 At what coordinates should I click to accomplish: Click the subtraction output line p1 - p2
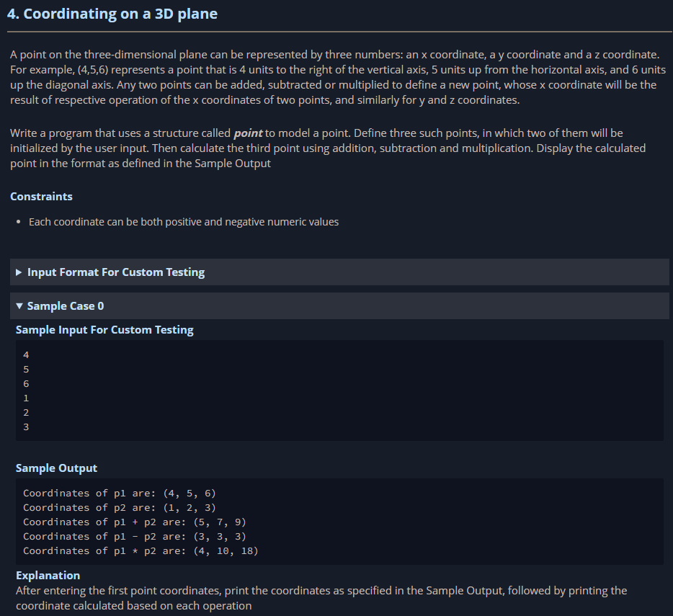[x=134, y=536]
